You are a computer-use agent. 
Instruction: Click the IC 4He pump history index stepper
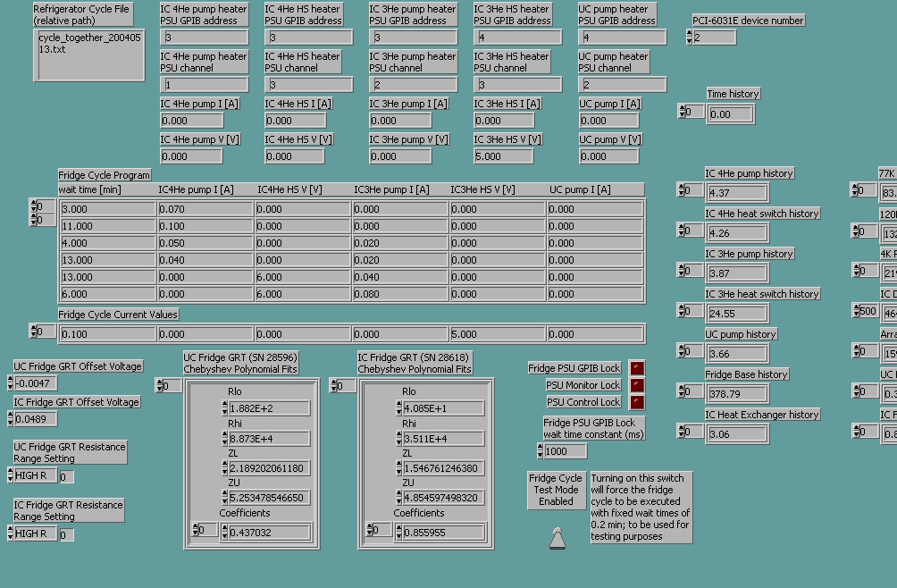pyautogui.click(x=682, y=190)
